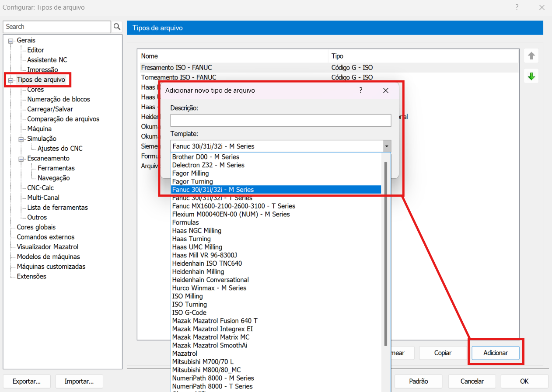552x392 pixels.
Task: Choose Hurco Winmax - M Series template
Action: tap(276, 288)
